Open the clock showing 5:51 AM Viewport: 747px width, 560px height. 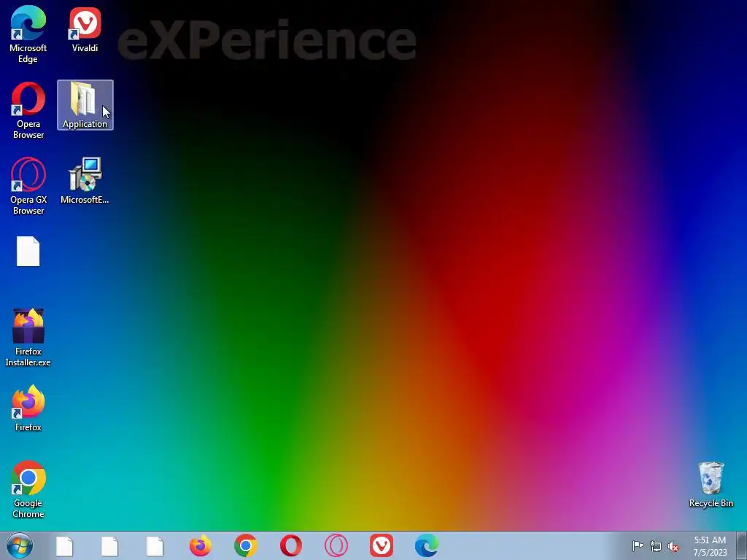[710, 546]
